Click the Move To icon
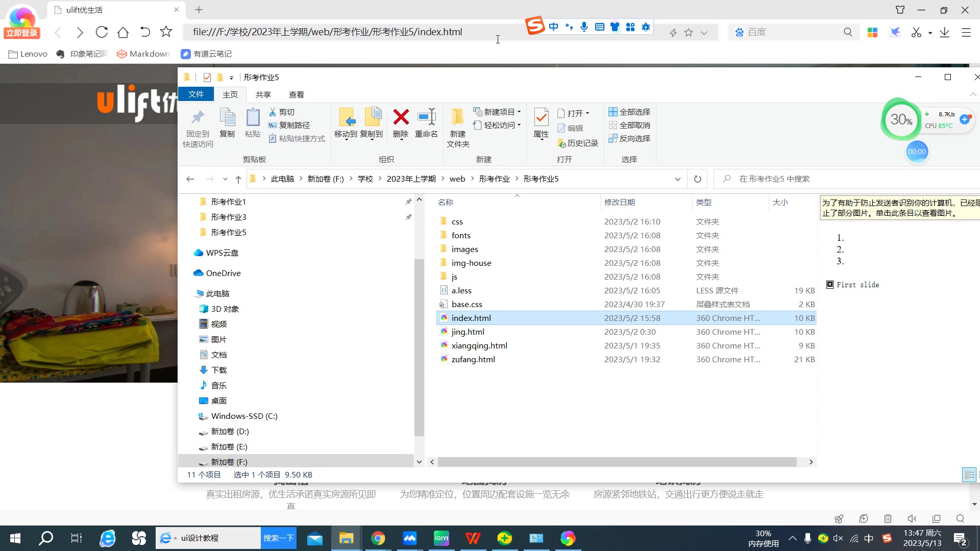Image resolution: width=980 pixels, height=551 pixels. click(346, 118)
